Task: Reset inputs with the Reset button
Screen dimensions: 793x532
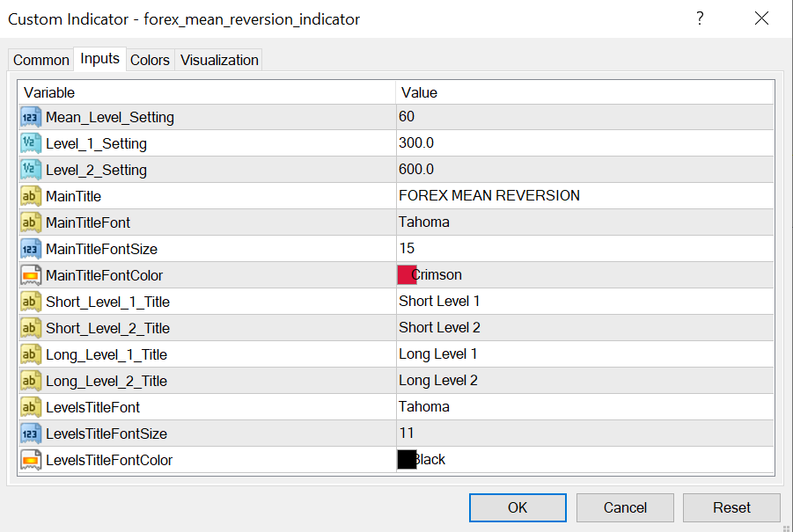Action: click(x=731, y=507)
